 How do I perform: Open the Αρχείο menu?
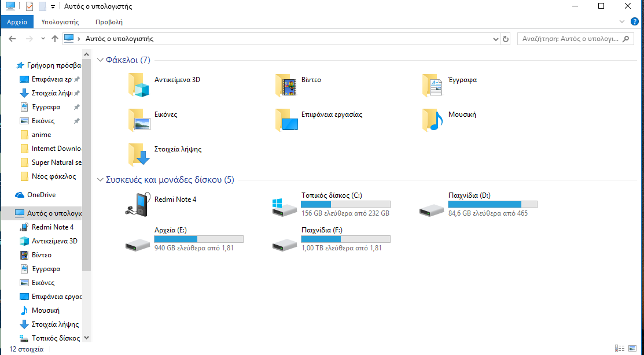[x=17, y=22]
